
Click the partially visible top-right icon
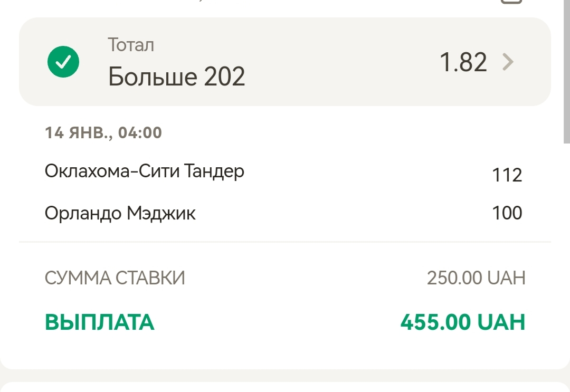[510, 2]
